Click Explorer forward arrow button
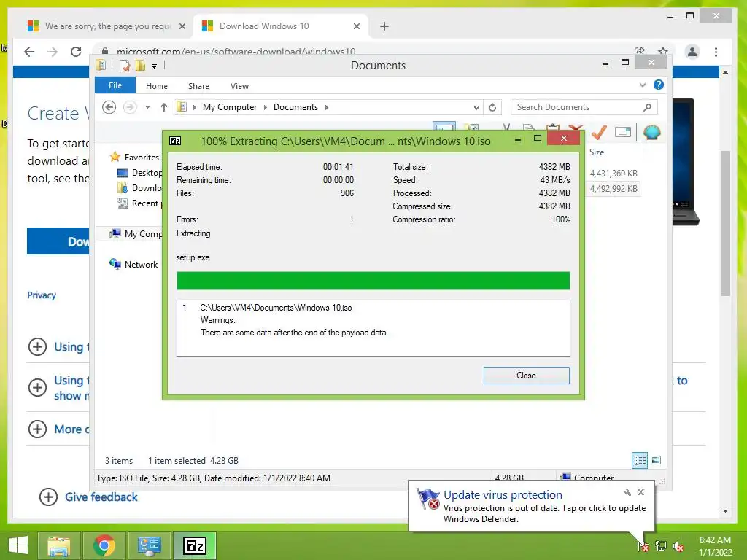Image resolution: width=747 pixels, height=560 pixels. (x=130, y=107)
